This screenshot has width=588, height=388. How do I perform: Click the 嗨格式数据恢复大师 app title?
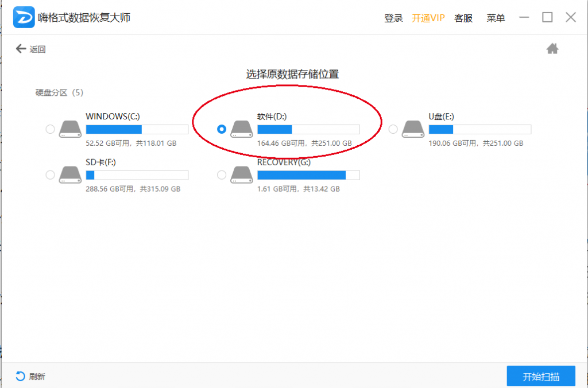click(84, 18)
